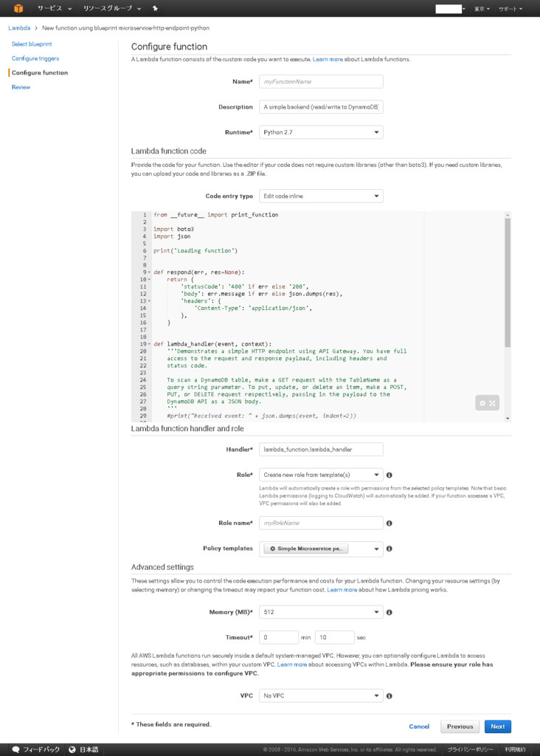Click the Cancel link
Viewport: 540px width, 756px height.
click(x=419, y=726)
